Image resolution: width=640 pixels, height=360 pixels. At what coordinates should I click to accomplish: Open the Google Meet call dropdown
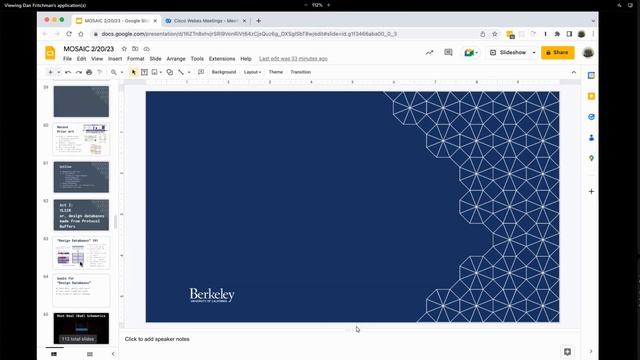471,53
